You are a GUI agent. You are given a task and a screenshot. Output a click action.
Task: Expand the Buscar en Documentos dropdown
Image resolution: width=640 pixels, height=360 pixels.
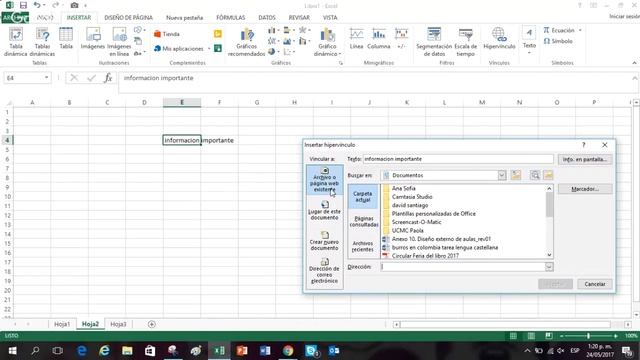(502, 175)
